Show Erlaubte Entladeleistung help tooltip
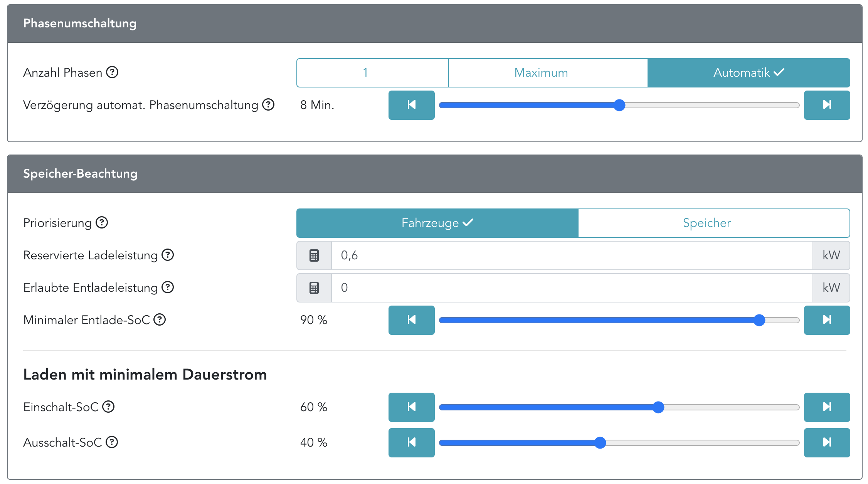Viewport: 868px width, 484px height. click(168, 287)
